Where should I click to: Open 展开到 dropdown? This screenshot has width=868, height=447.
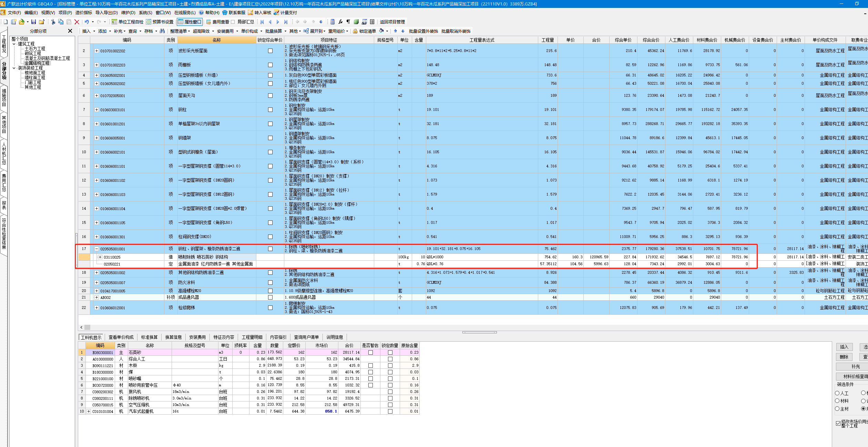click(x=315, y=31)
